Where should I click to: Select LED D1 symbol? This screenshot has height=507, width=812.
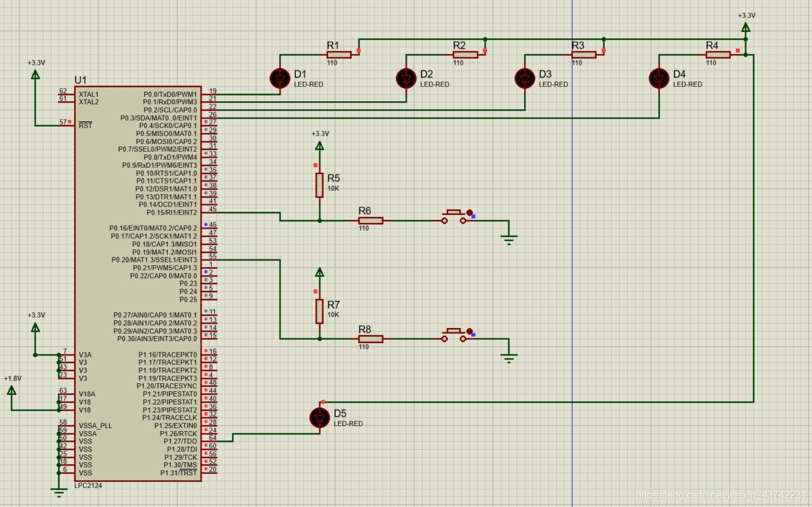(x=280, y=79)
